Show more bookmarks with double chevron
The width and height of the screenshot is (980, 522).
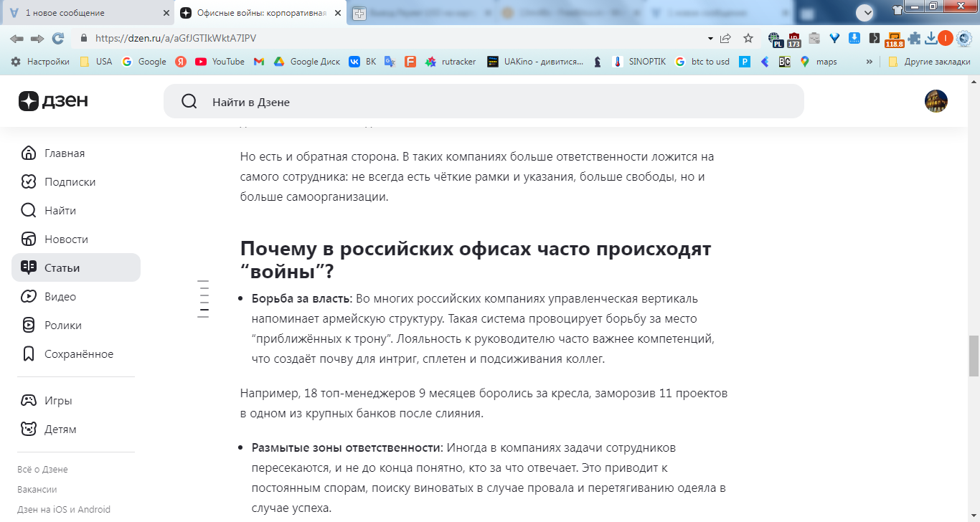870,62
